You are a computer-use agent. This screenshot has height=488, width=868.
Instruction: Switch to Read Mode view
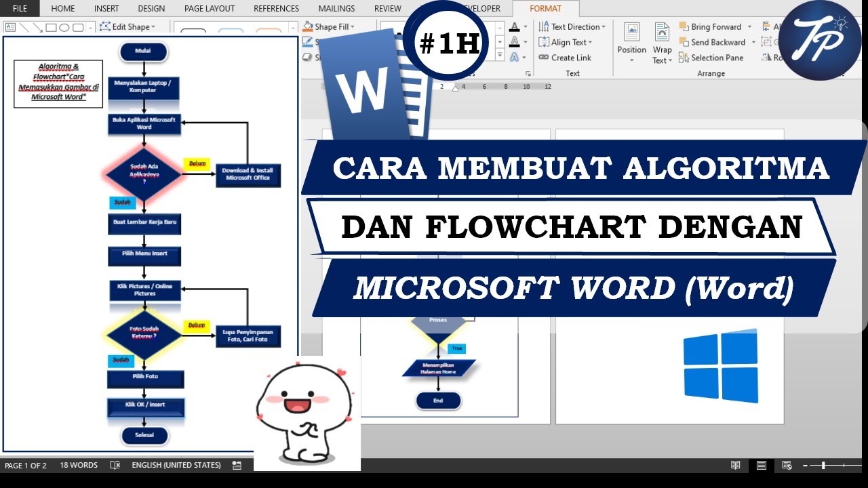(x=736, y=465)
